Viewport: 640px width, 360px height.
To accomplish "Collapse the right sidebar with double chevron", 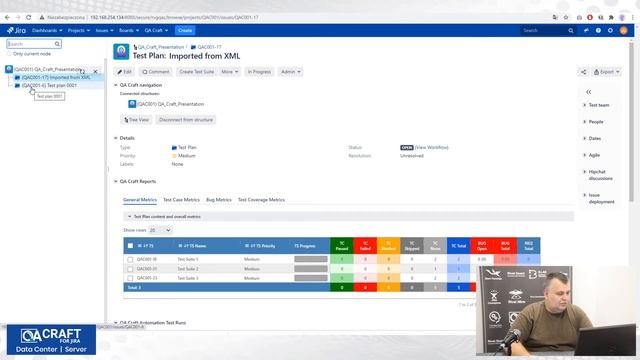I will [x=589, y=92].
